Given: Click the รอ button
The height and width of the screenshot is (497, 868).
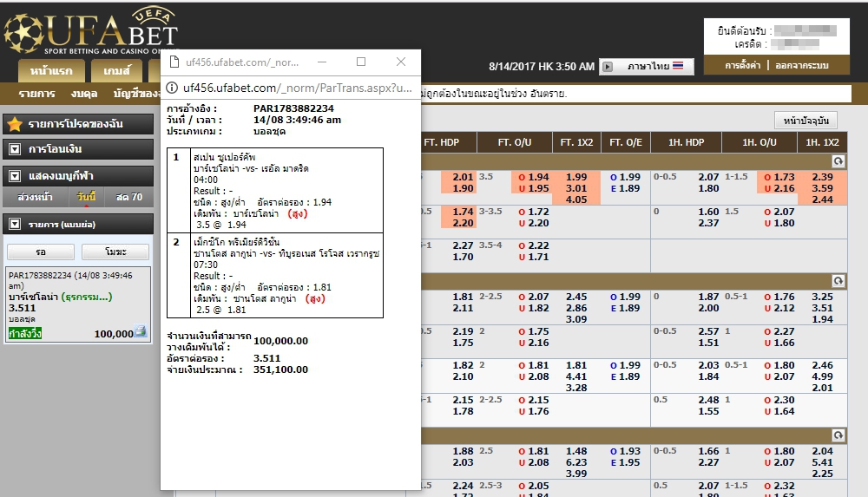Looking at the screenshot, I should click(41, 252).
